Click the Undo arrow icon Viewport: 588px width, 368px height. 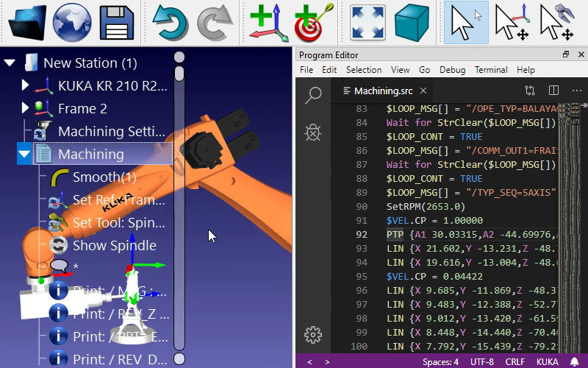(171, 23)
